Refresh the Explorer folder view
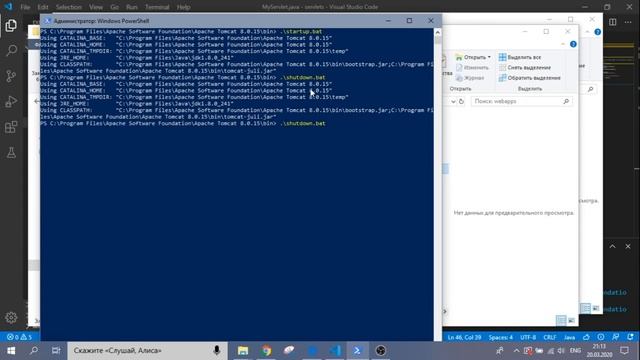This screenshot has width=640, height=360. (x=461, y=101)
